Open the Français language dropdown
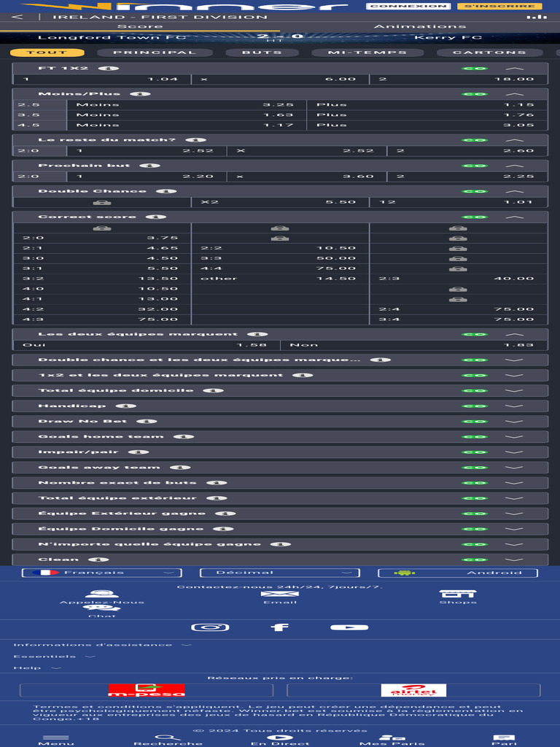The width and height of the screenshot is (560, 747). click(x=102, y=573)
